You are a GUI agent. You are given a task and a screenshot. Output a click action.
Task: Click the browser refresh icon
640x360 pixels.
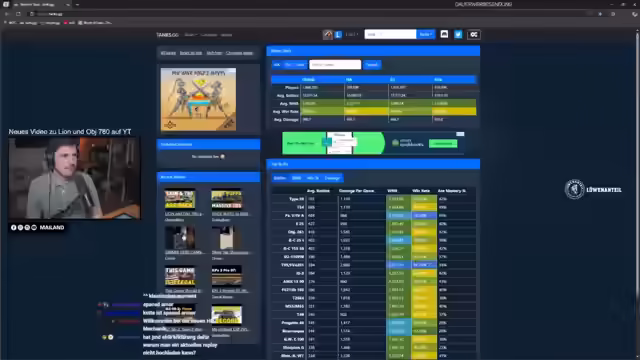pos(18,14)
